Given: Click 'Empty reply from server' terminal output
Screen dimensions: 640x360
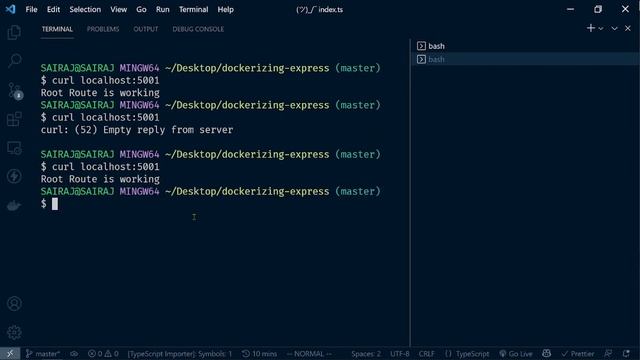Looking at the screenshot, I should click(x=168, y=130).
